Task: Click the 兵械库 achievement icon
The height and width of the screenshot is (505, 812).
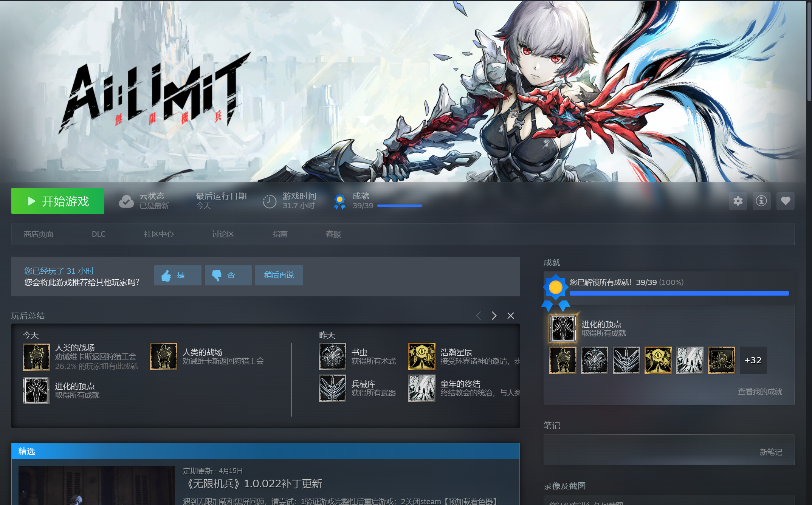Action: [x=333, y=388]
